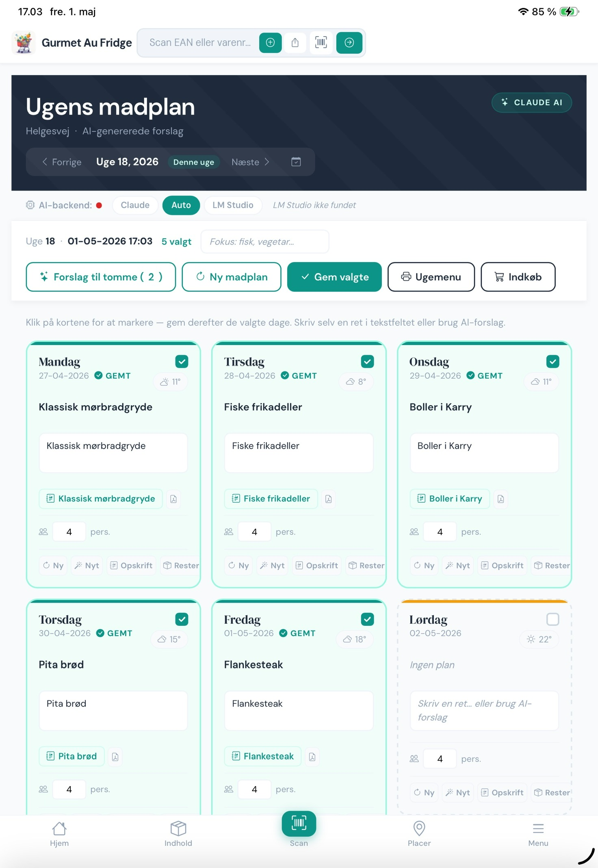
Task: Uncheck the Onsdag card checkbox
Action: pos(553,361)
